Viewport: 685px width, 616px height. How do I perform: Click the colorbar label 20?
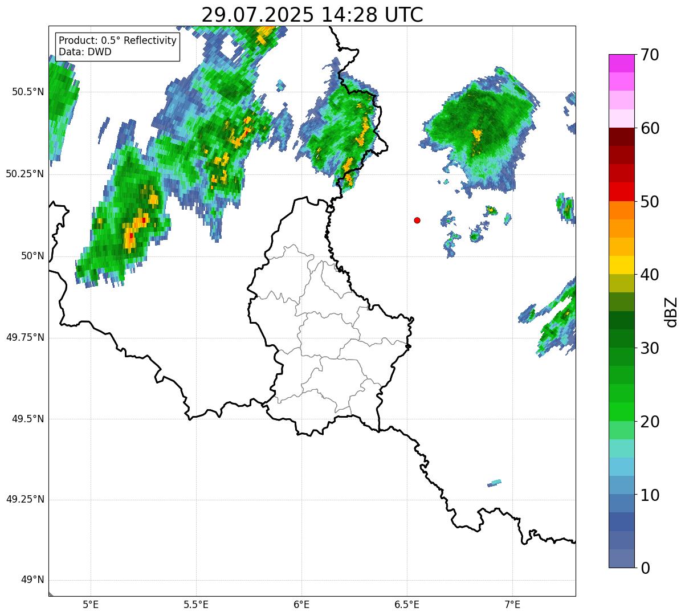650,422
